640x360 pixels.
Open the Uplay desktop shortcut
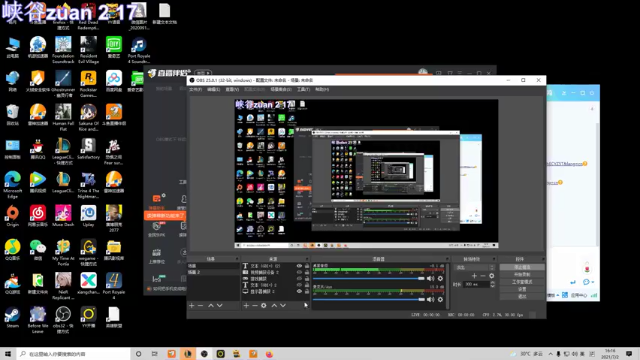88,216
